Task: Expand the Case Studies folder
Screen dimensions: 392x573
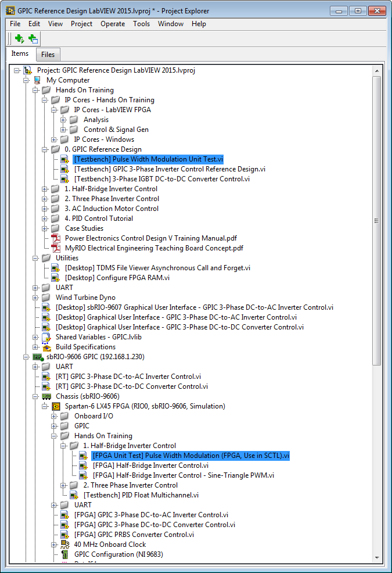Action: (x=45, y=228)
